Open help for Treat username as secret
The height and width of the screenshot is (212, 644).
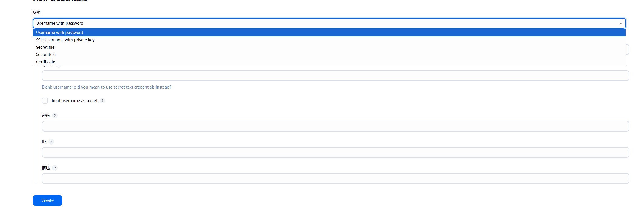[103, 101]
